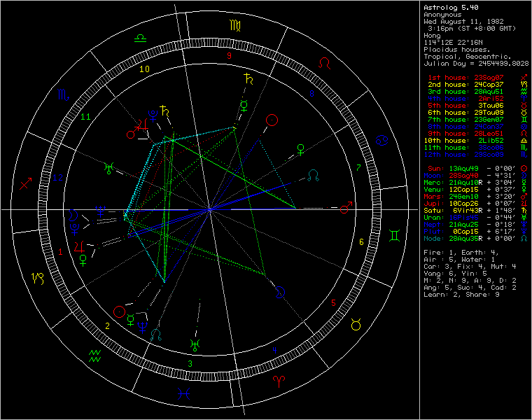Viewport: 532px width, 420px height.
Task: Select the Saturn glyph beside Pluto in house 10
Action: [165, 111]
